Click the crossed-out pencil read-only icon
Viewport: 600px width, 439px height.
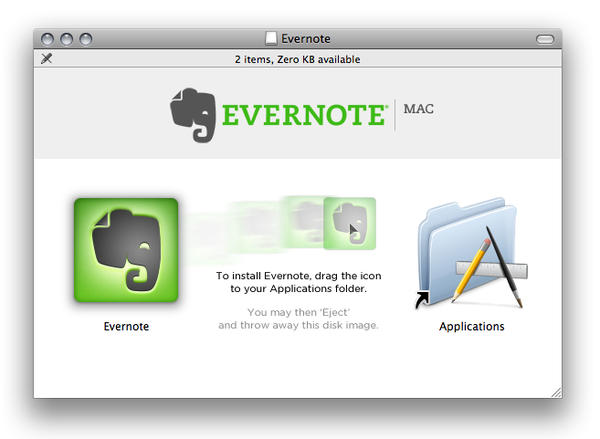coord(47,59)
